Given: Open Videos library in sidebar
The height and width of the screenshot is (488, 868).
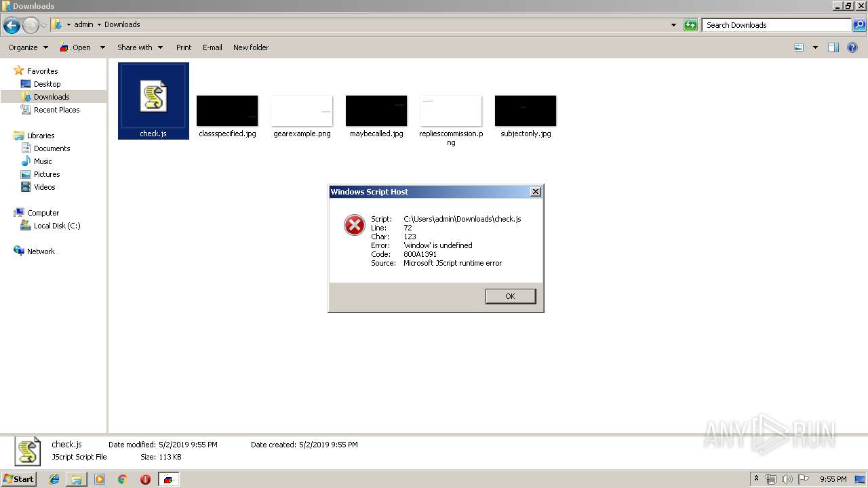Looking at the screenshot, I should (x=44, y=187).
